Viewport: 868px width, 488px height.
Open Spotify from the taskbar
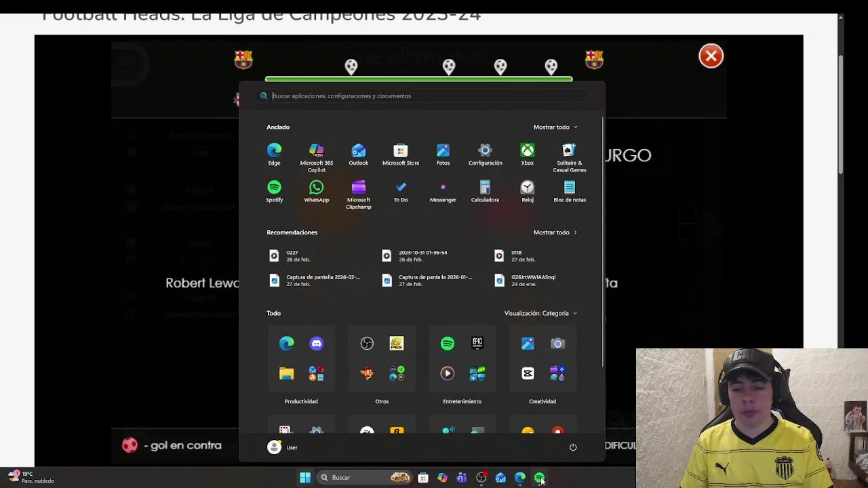tap(539, 478)
